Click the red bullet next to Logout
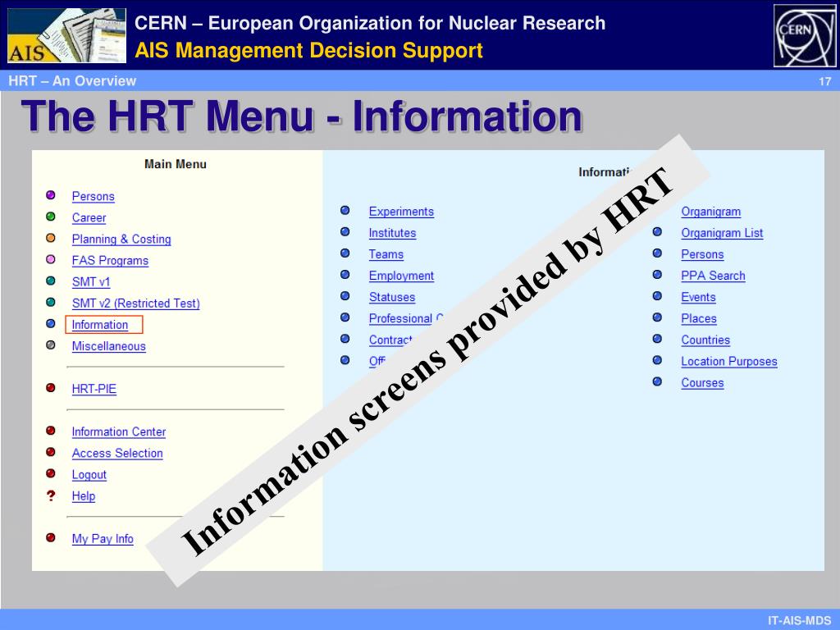 pos(51,473)
